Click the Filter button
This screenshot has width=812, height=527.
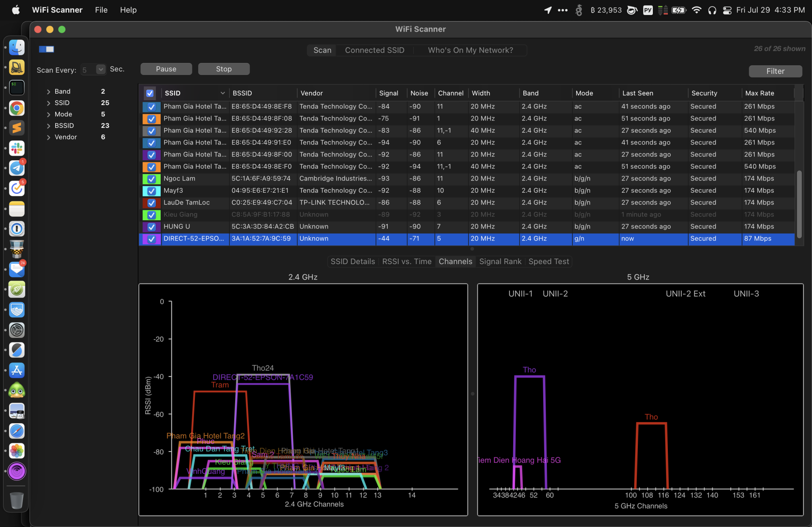pos(775,71)
